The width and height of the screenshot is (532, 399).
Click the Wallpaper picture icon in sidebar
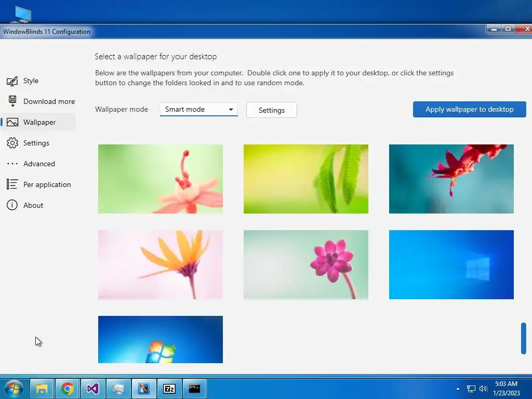coord(12,122)
